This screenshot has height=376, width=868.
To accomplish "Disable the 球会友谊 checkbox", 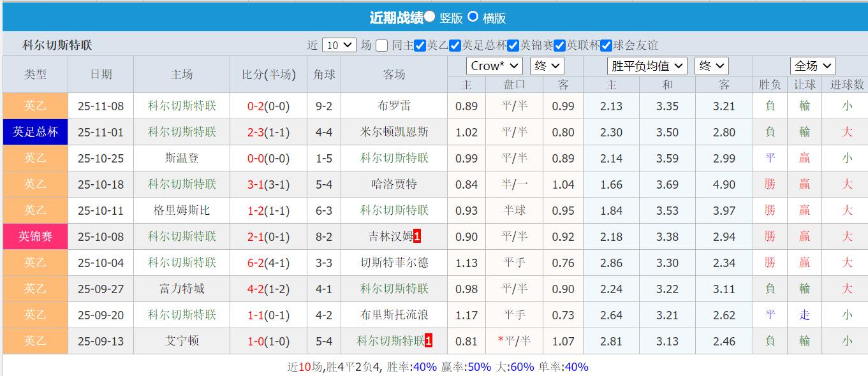I will tap(605, 45).
